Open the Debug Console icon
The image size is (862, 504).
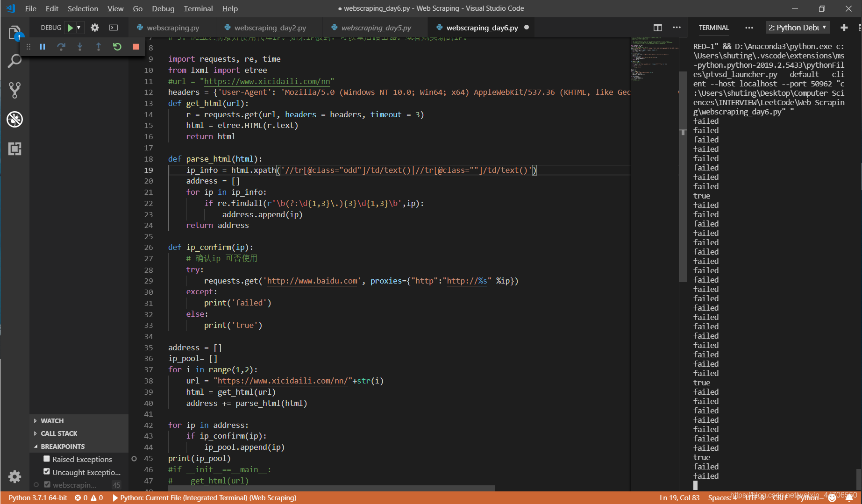(114, 28)
